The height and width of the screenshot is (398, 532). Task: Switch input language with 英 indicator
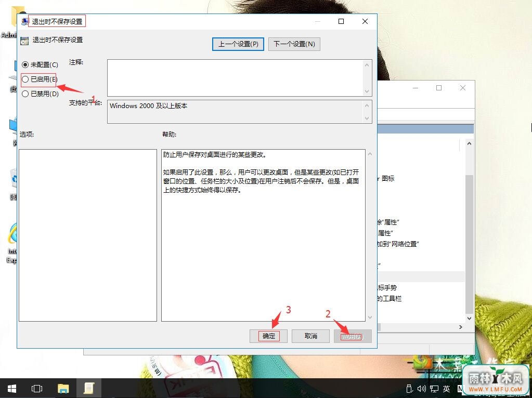(x=447, y=389)
